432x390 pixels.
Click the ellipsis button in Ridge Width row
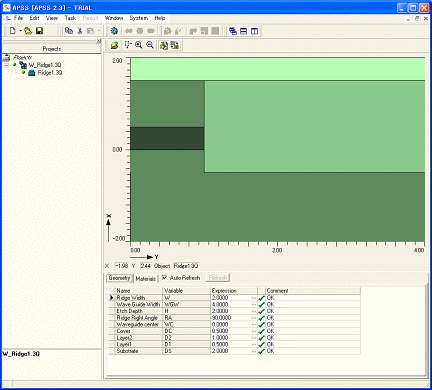click(254, 298)
